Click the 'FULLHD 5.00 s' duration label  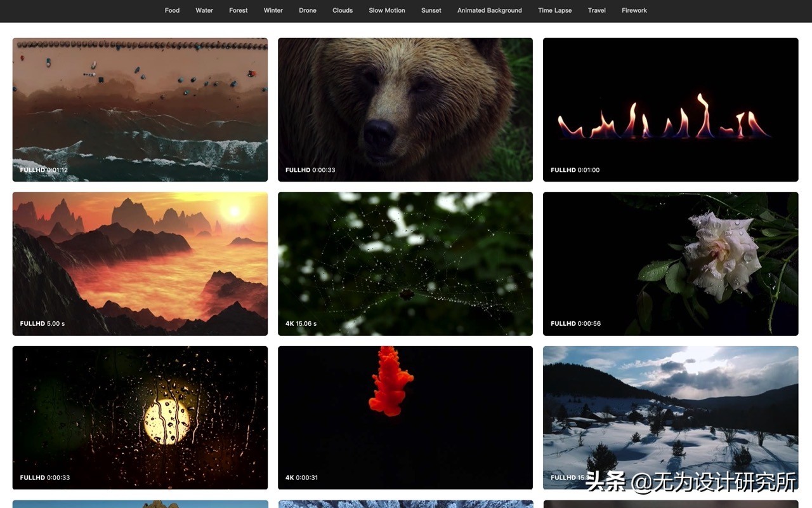(43, 324)
